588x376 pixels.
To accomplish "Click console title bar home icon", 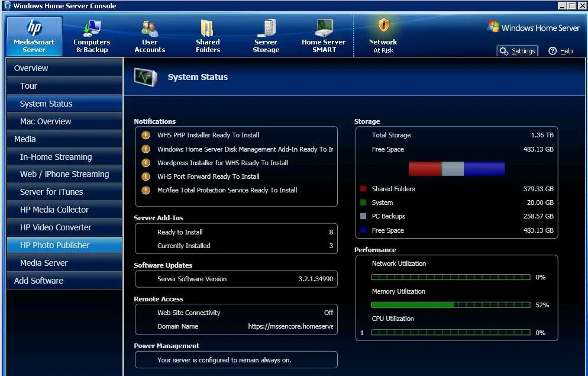I will click(x=8, y=5).
